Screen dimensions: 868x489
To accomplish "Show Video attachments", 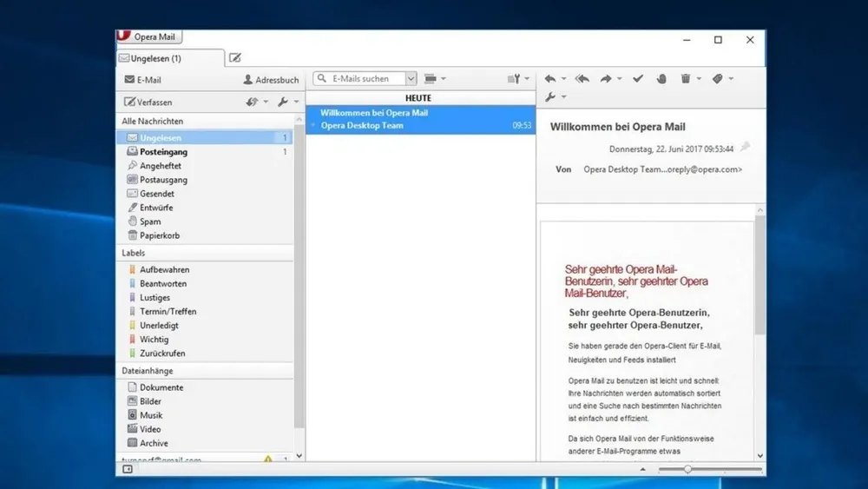I will pyautogui.click(x=205, y=429).
